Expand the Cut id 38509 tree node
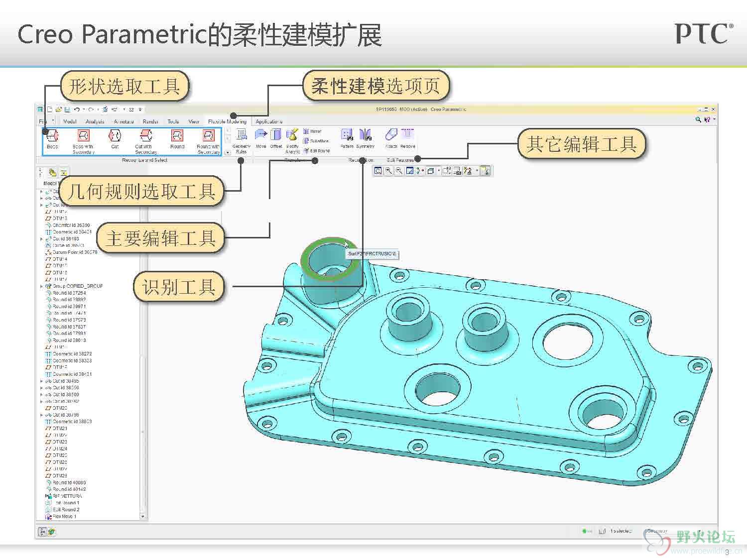Image resolution: width=747 pixels, height=560 pixels. tap(41, 395)
